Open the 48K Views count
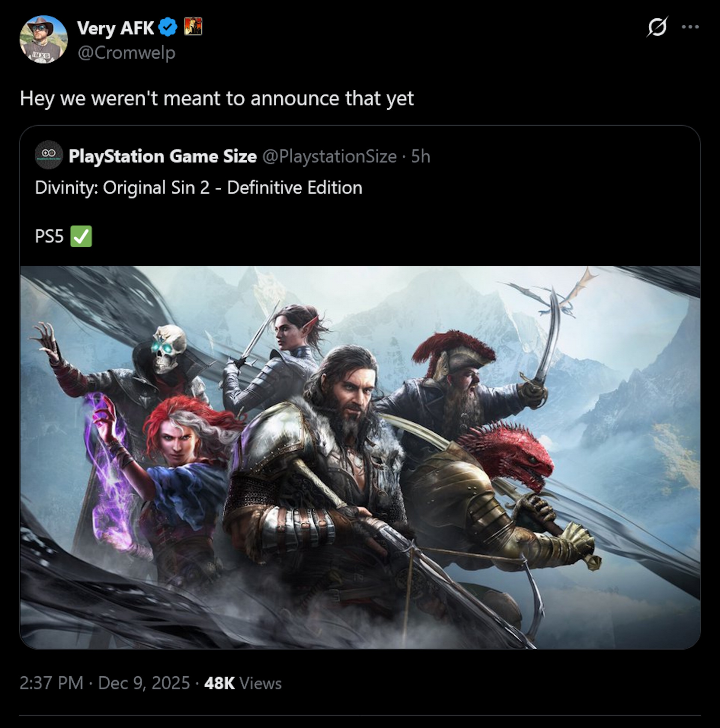The image size is (720, 728). point(243,683)
